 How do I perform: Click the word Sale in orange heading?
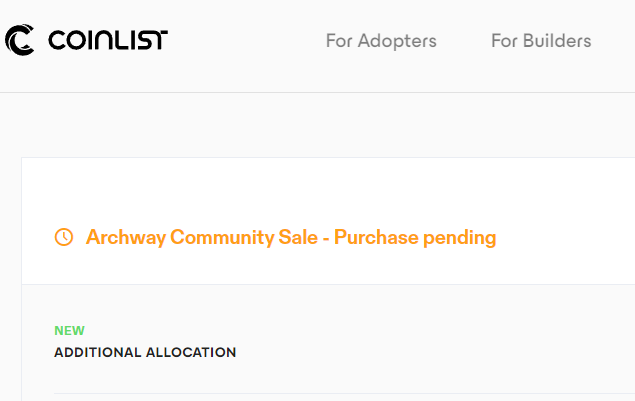tap(298, 237)
